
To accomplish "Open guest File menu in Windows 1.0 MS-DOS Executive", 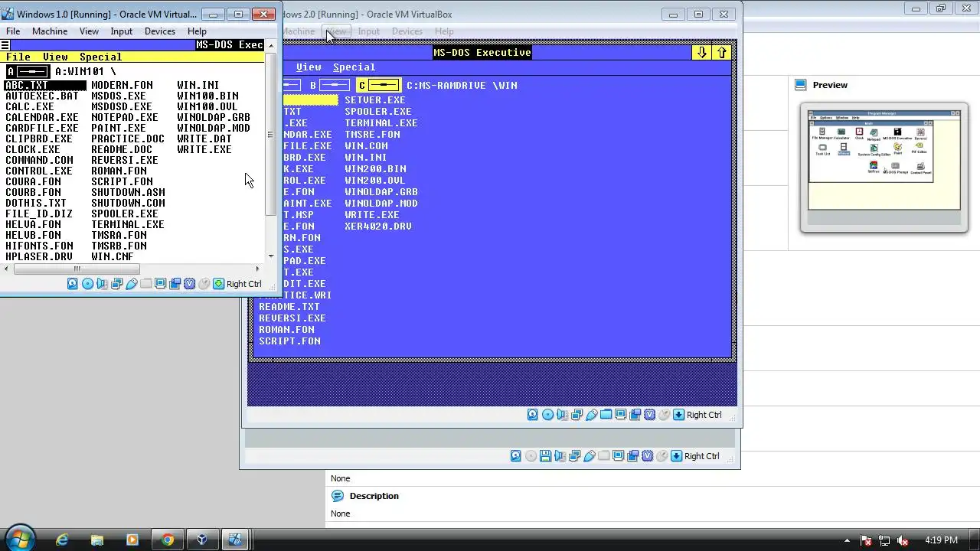I will (x=18, y=57).
